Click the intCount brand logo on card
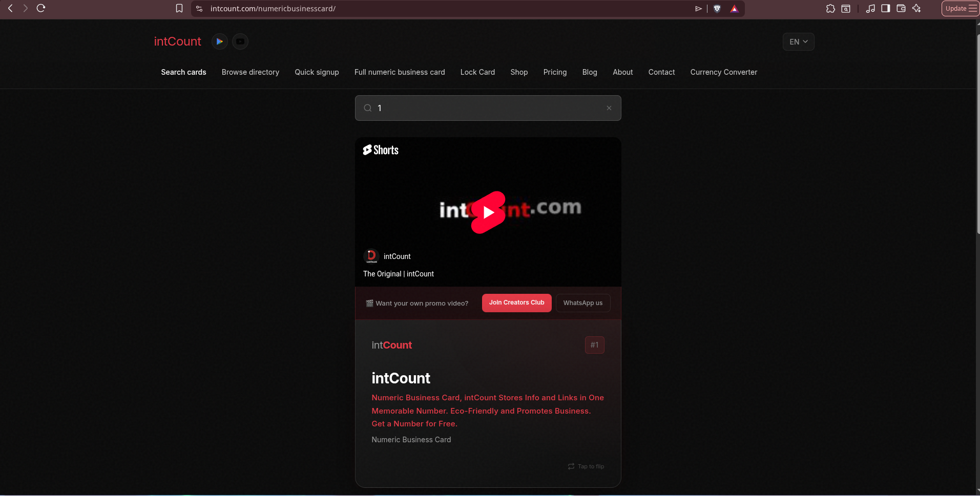Viewport: 980px width, 496px height. 392,345
